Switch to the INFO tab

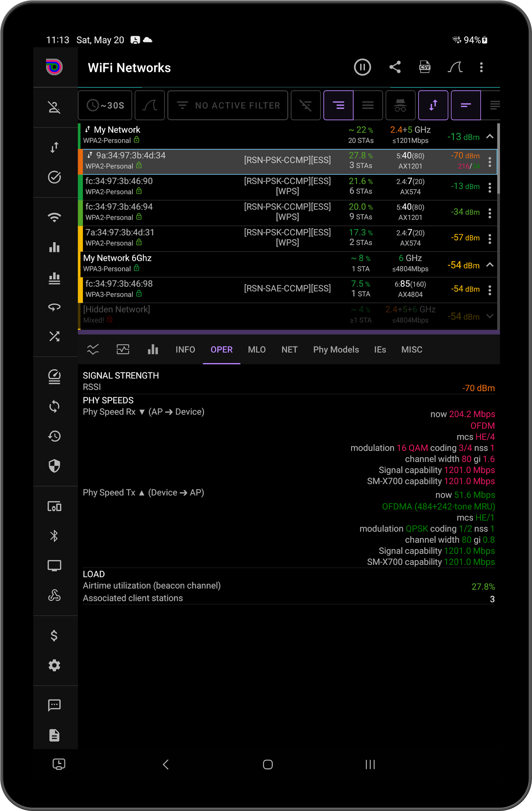click(x=185, y=350)
